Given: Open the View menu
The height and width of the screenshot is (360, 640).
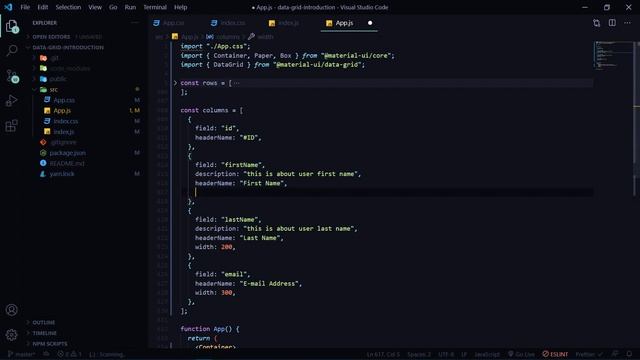Looking at the screenshot, I should (x=95, y=7).
